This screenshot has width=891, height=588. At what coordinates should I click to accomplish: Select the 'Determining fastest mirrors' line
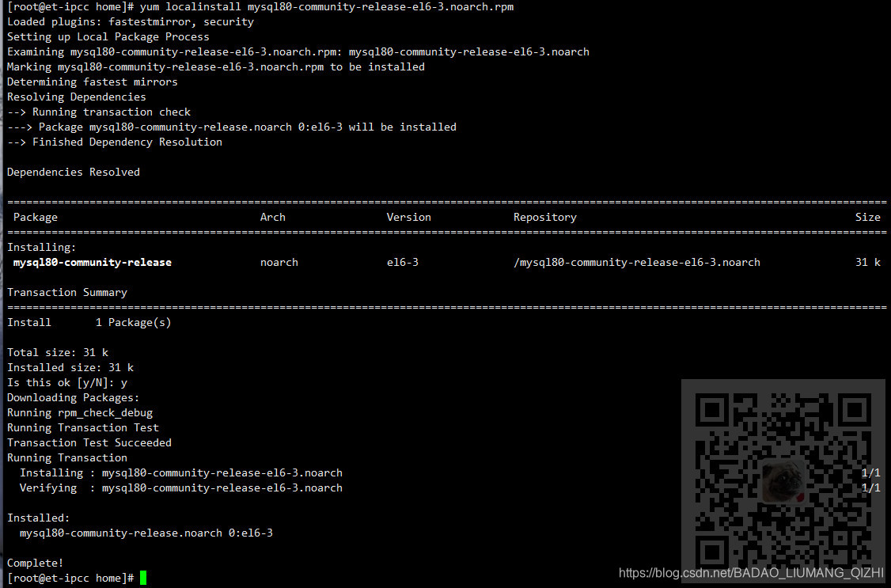(92, 82)
